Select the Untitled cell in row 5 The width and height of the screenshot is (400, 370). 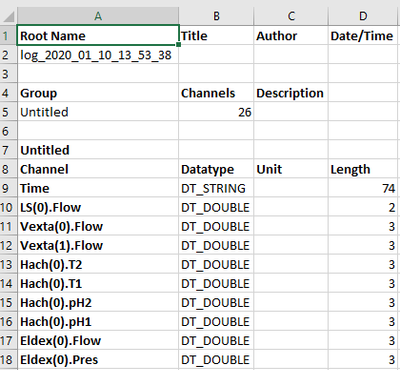click(x=98, y=112)
